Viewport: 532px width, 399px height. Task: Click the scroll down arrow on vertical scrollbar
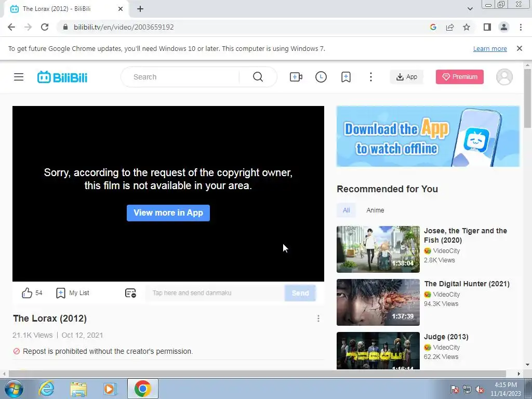(x=528, y=365)
